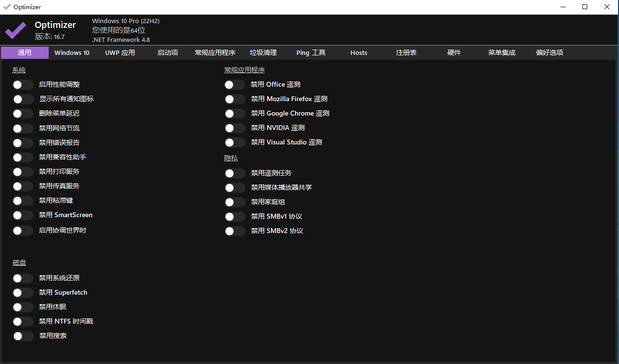This screenshot has width=619, height=364.
Task: Toggle 显示所有通知图标 switch
Action: tap(23, 99)
